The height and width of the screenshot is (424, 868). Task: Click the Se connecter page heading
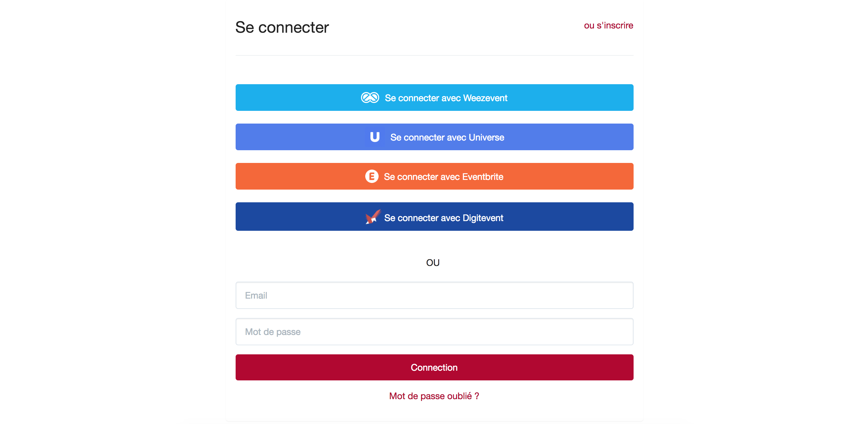tap(282, 27)
